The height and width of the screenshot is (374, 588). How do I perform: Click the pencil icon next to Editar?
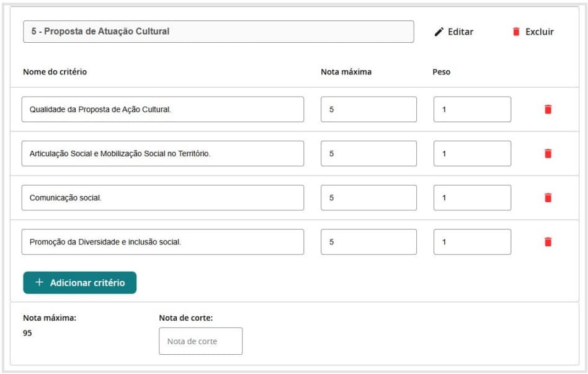click(x=439, y=32)
